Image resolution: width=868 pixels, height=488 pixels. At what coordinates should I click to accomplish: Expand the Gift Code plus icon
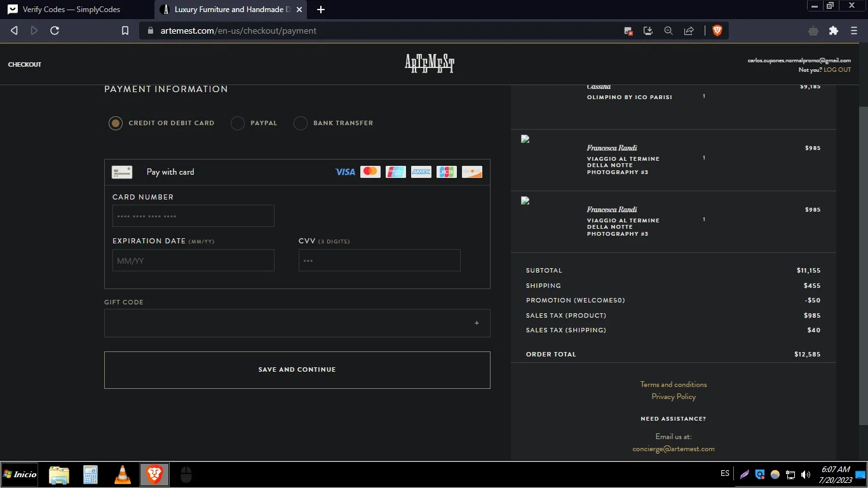(x=477, y=323)
